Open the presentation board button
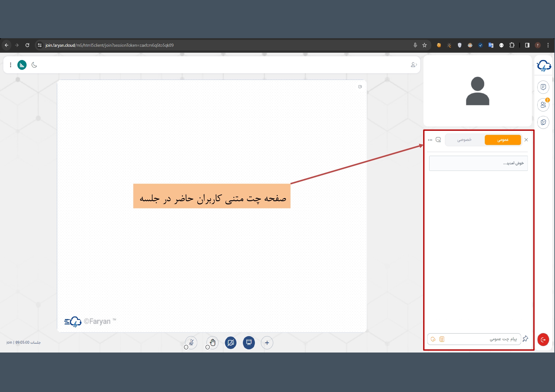Image resolution: width=555 pixels, height=392 pixels. 249,343
